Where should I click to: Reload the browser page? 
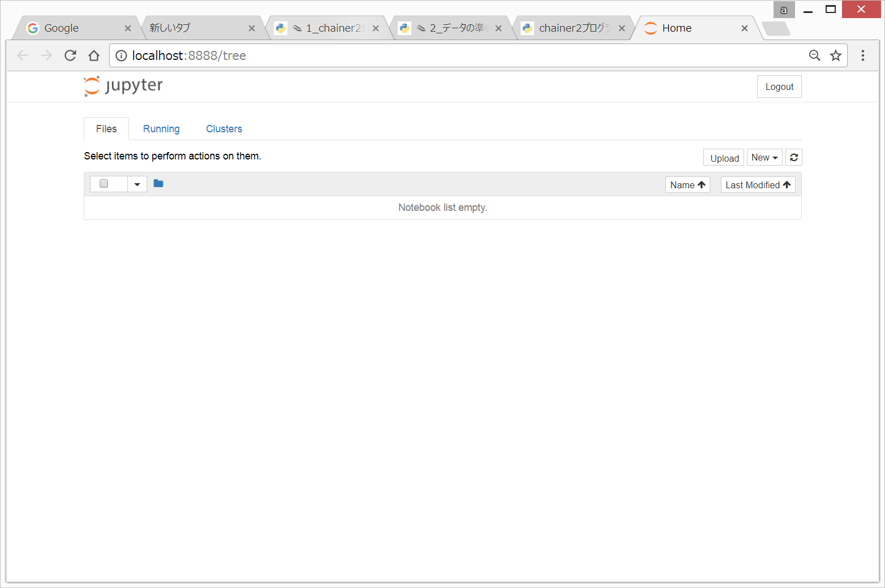click(70, 55)
